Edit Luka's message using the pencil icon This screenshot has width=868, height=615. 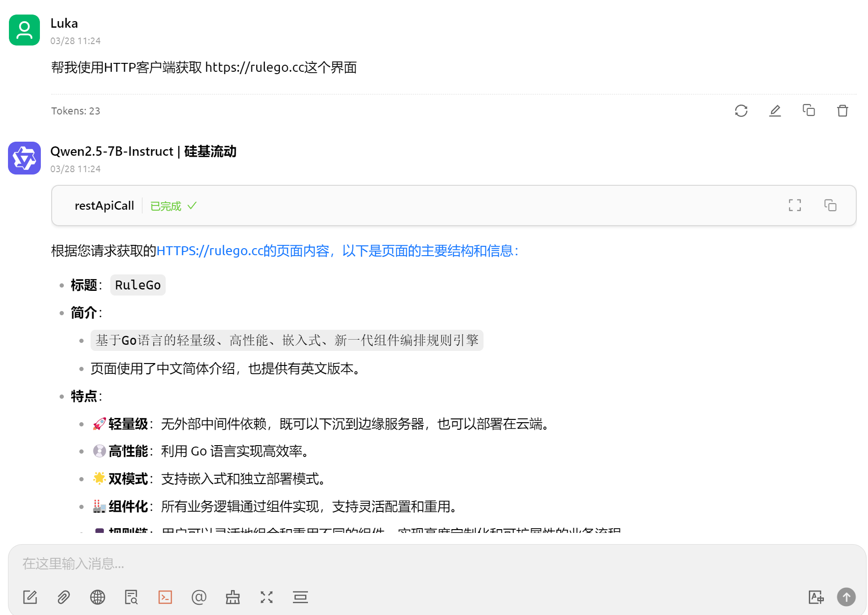click(x=775, y=111)
